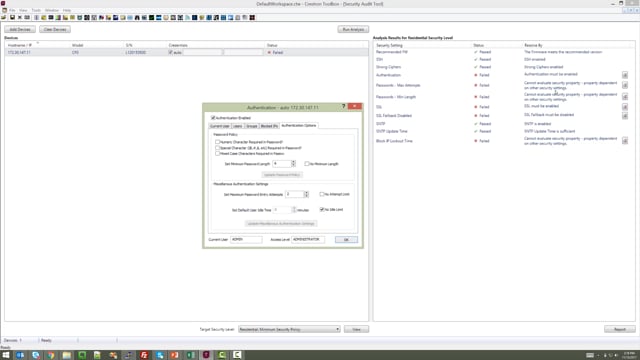Enable Special Character Required in Password
Viewport: 640px width, 360px height.
[218, 148]
